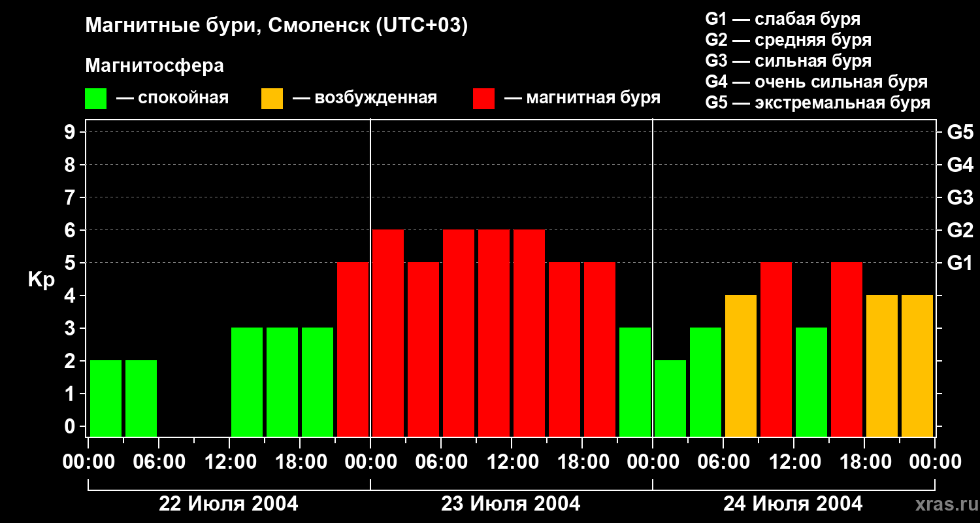The image size is (980, 523).
Task: Select the '22 Июля 2004' date label
Action: click(229, 504)
